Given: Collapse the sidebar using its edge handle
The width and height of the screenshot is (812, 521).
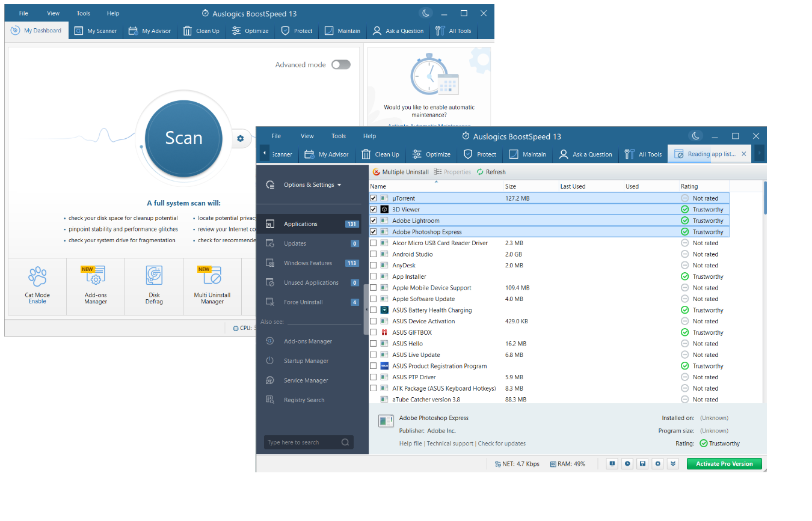Looking at the screenshot, I should [366, 310].
